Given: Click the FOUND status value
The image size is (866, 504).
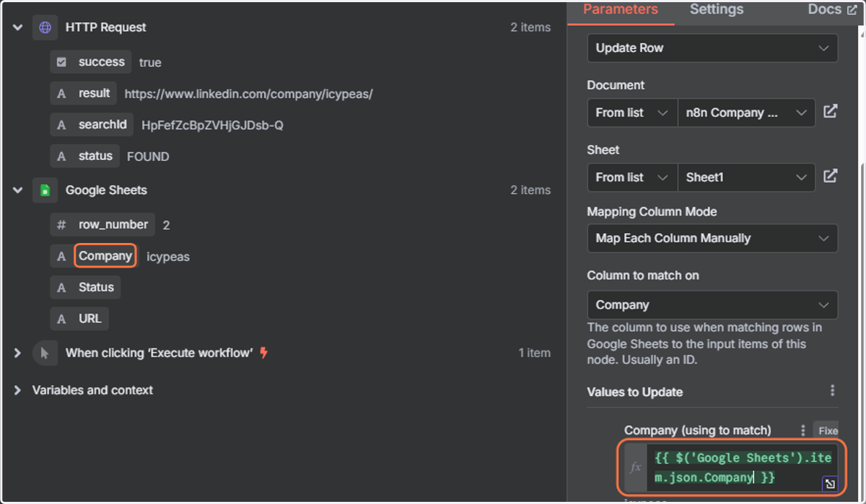Looking at the screenshot, I should [148, 156].
